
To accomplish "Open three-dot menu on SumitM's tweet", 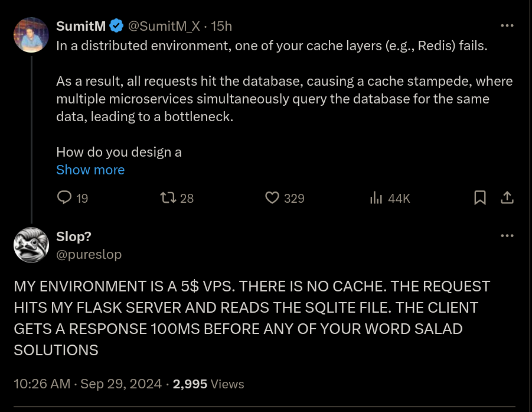I will pos(507,25).
